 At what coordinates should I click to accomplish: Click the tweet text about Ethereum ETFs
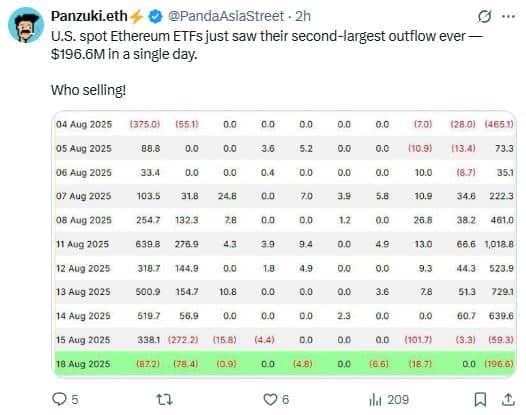tap(267, 45)
